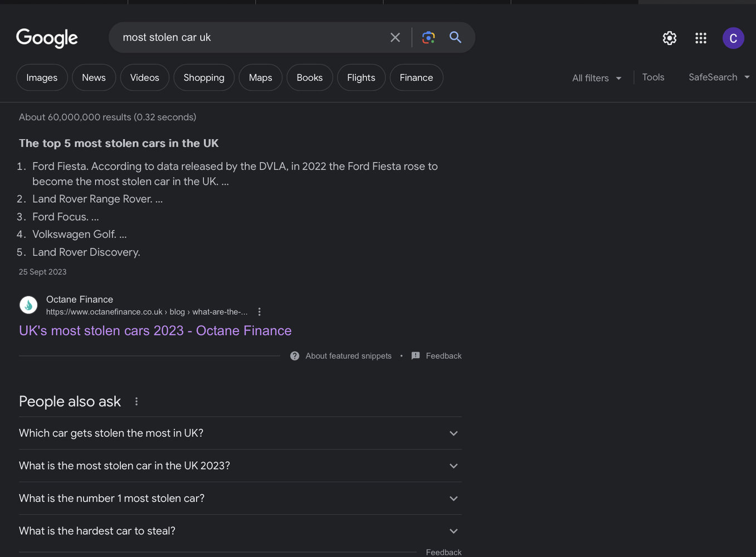Open the account avatar labeled C
This screenshot has width=756, height=557.
(733, 38)
